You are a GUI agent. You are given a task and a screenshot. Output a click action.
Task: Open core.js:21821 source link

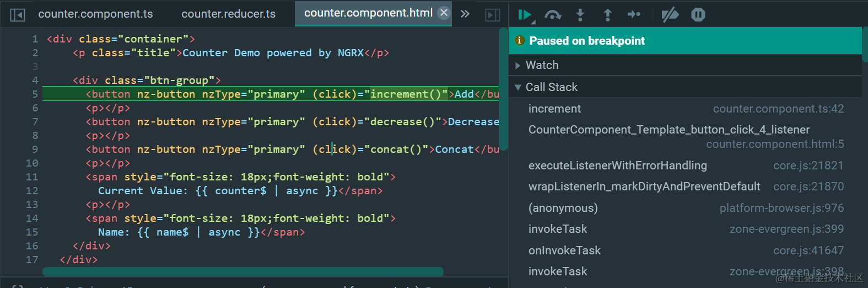click(x=808, y=166)
